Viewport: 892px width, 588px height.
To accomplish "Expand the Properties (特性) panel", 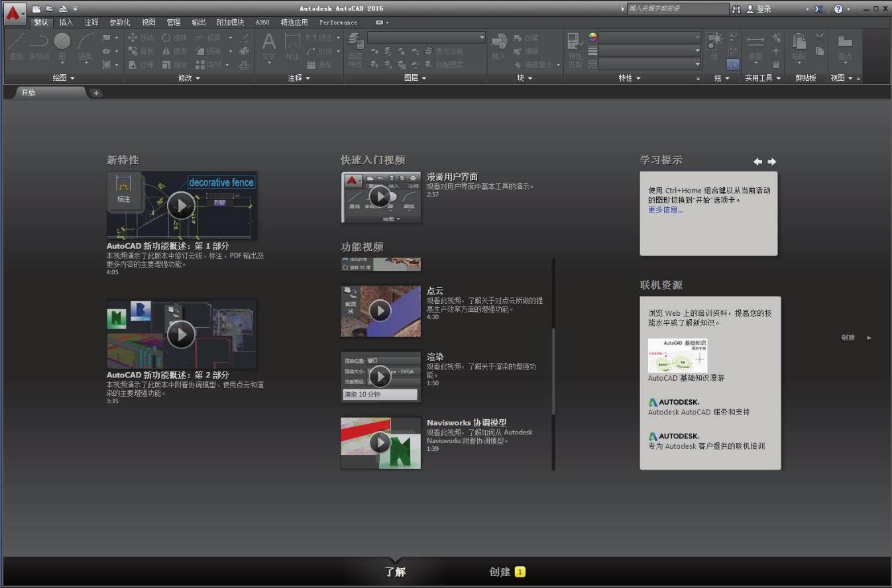I will [x=630, y=77].
